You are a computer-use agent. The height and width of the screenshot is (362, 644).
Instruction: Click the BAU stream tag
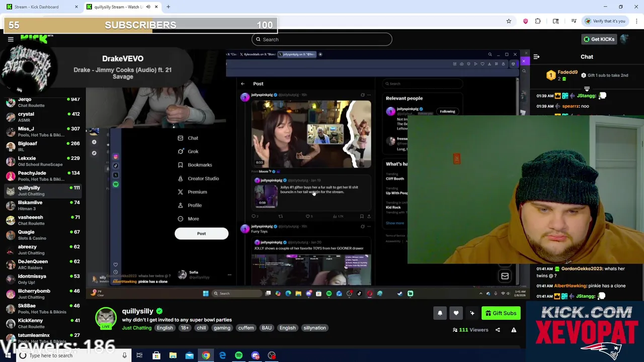267,328
